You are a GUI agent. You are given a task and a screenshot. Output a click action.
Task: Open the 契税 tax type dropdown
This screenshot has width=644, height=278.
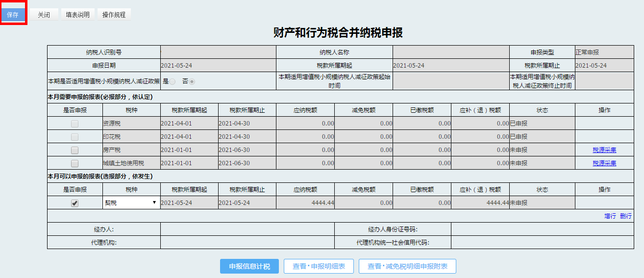[x=131, y=202]
